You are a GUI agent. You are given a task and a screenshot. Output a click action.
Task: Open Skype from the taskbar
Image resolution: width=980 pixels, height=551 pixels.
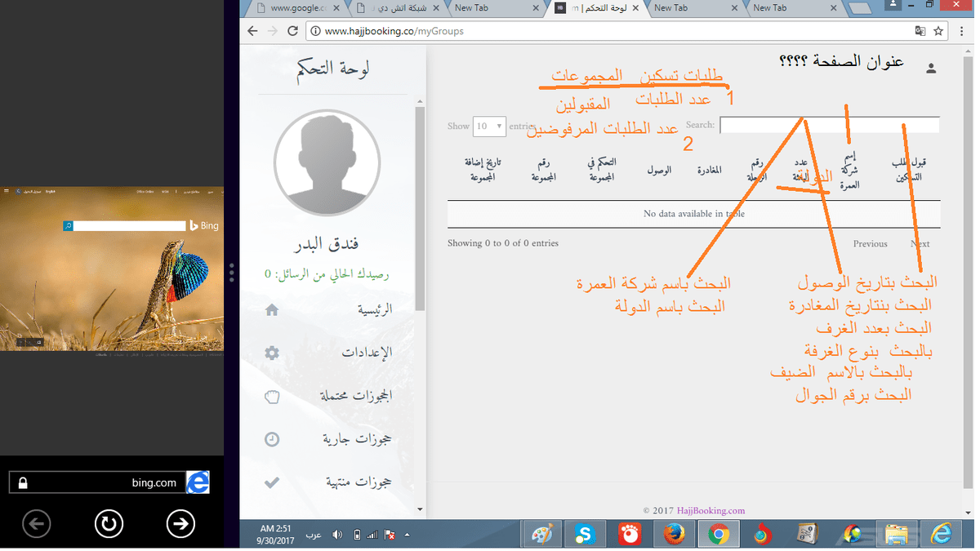[x=585, y=534]
